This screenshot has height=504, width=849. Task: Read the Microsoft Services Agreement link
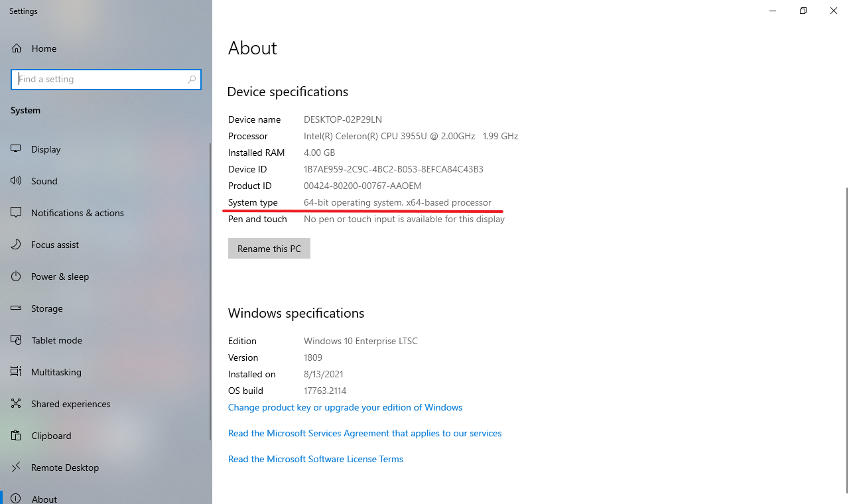[364, 433]
